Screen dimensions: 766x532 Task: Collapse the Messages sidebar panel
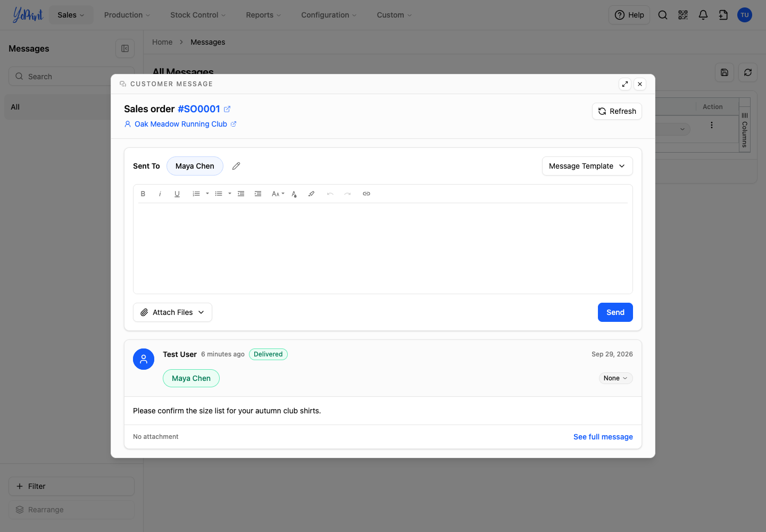tap(125, 48)
